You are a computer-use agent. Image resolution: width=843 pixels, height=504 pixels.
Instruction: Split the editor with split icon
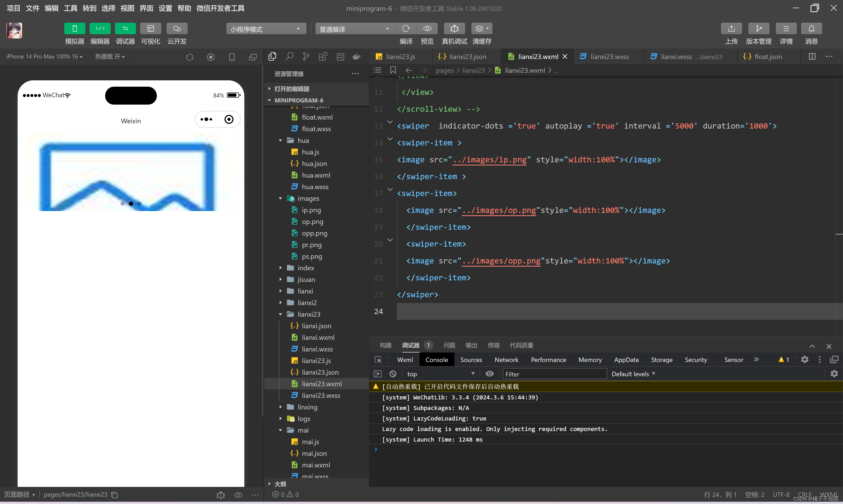tap(812, 56)
